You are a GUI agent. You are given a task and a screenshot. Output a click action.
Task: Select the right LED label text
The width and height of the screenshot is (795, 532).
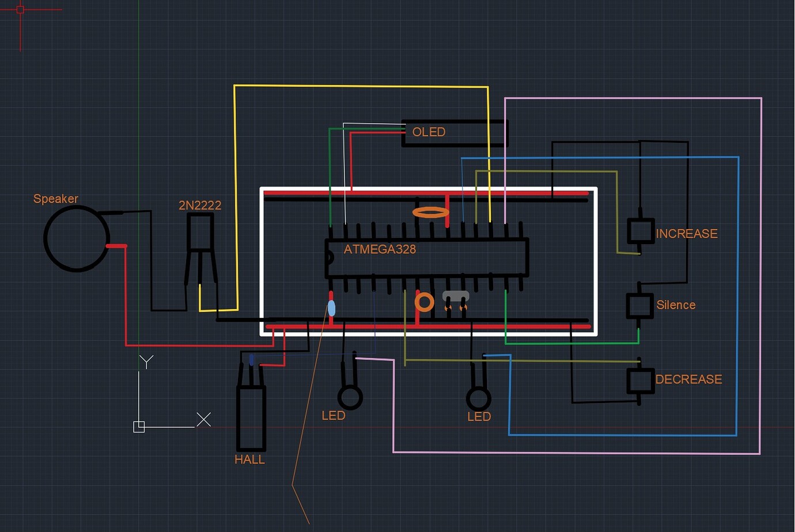pos(479,416)
